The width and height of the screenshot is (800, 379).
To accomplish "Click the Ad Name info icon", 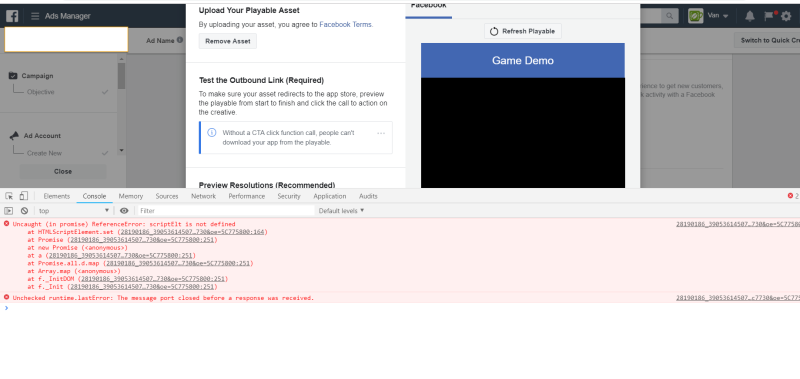I will tap(180, 40).
